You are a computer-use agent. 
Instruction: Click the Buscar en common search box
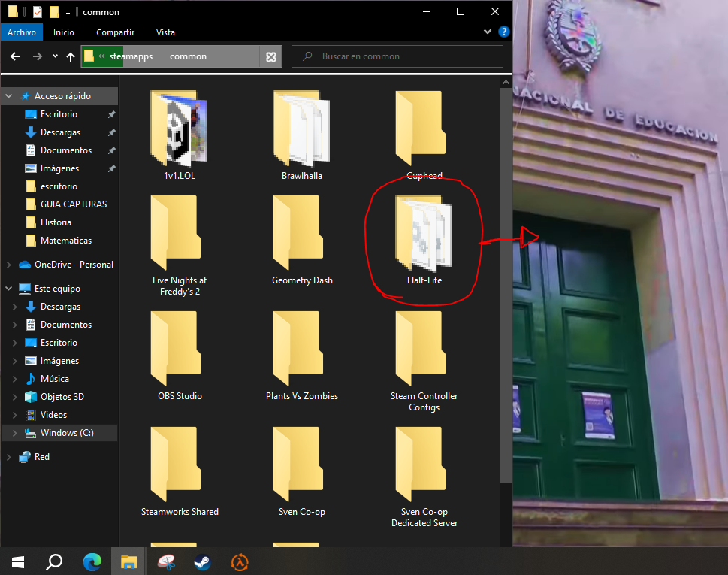point(397,56)
